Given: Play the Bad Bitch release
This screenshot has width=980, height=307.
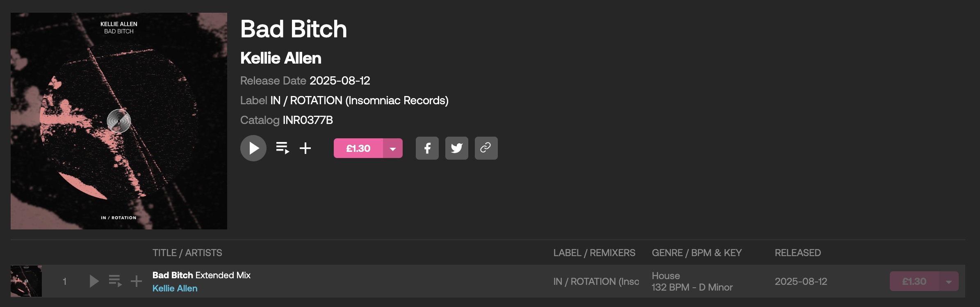Looking at the screenshot, I should [x=253, y=148].
